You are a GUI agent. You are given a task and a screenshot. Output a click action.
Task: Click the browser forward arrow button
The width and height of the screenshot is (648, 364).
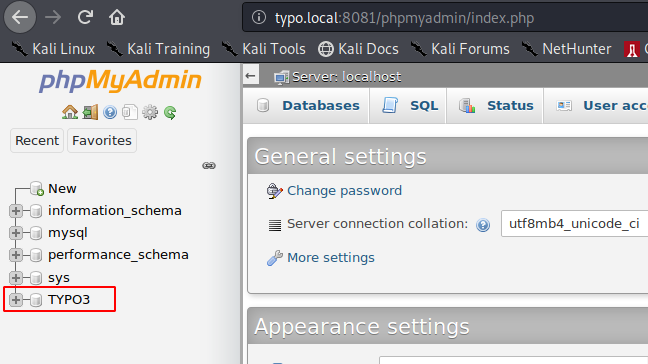52,17
